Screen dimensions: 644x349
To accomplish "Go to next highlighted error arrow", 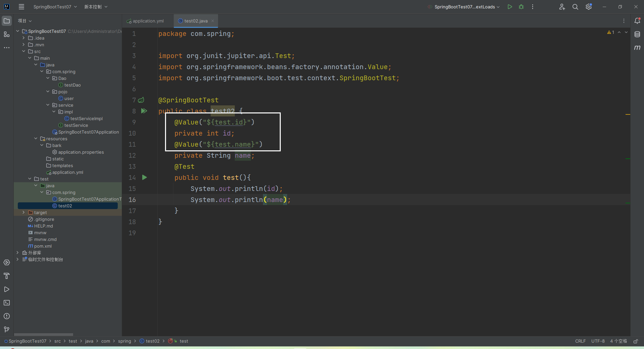I will [x=626, y=32].
